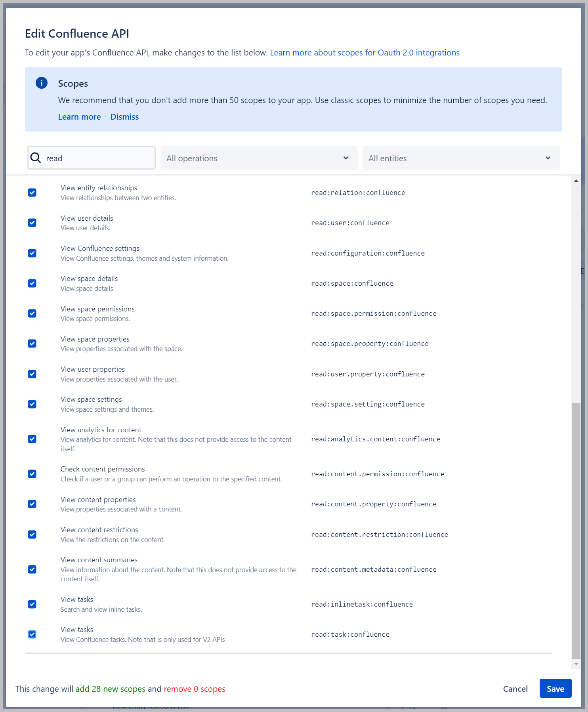Uncheck the View user properties checkbox
This screenshot has height=712, width=588.
(32, 374)
